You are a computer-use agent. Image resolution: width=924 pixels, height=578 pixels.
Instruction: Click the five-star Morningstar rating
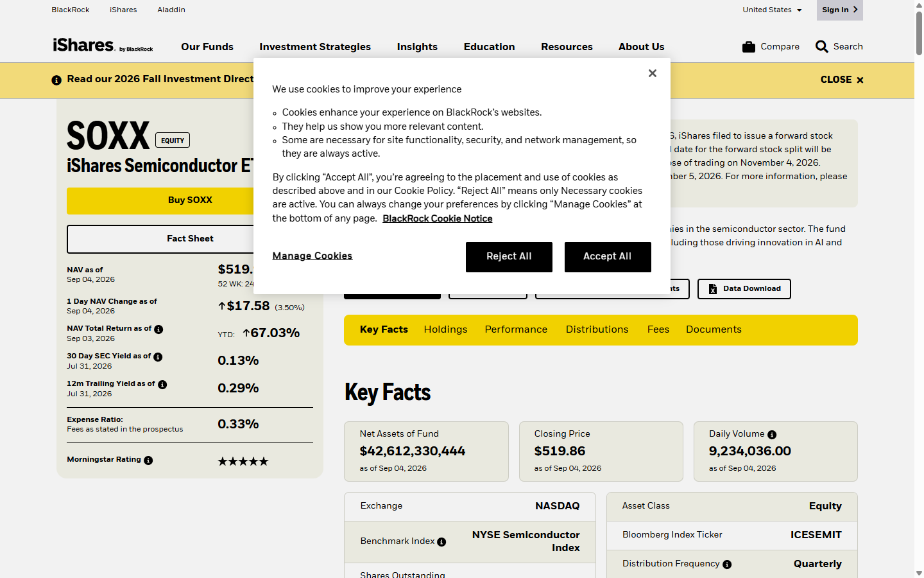(243, 461)
